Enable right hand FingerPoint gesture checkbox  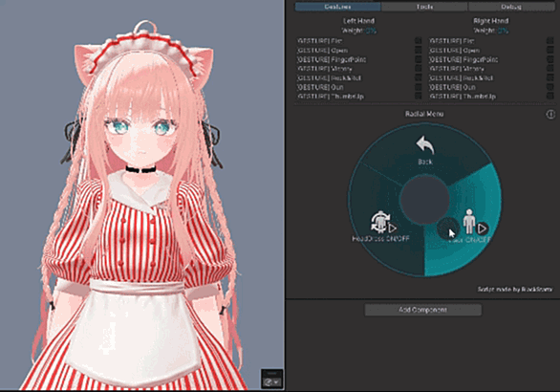(550, 59)
